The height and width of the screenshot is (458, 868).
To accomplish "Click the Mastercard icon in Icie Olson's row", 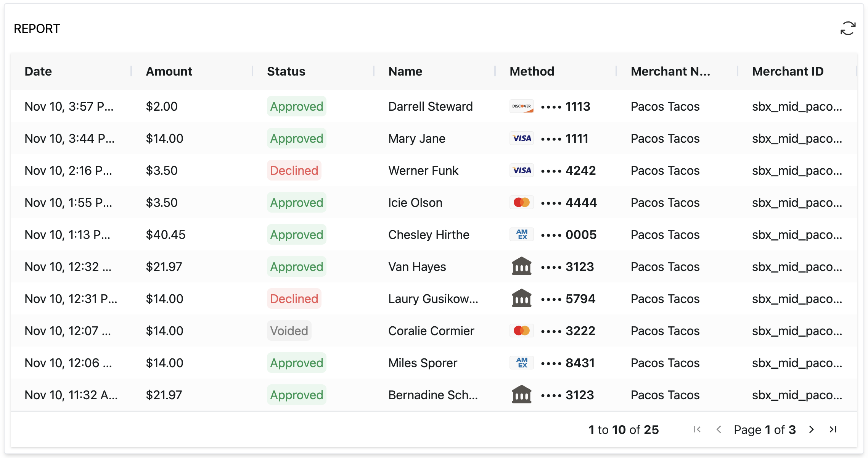I will [521, 202].
